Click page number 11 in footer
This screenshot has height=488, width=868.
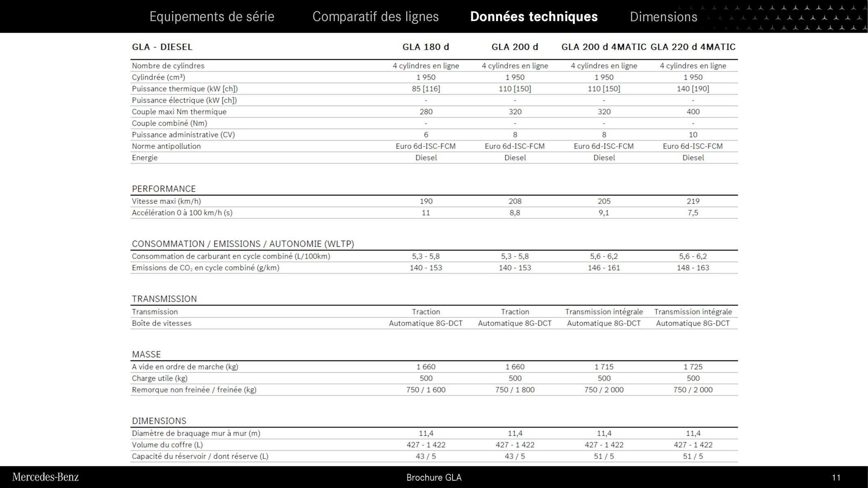point(836,477)
